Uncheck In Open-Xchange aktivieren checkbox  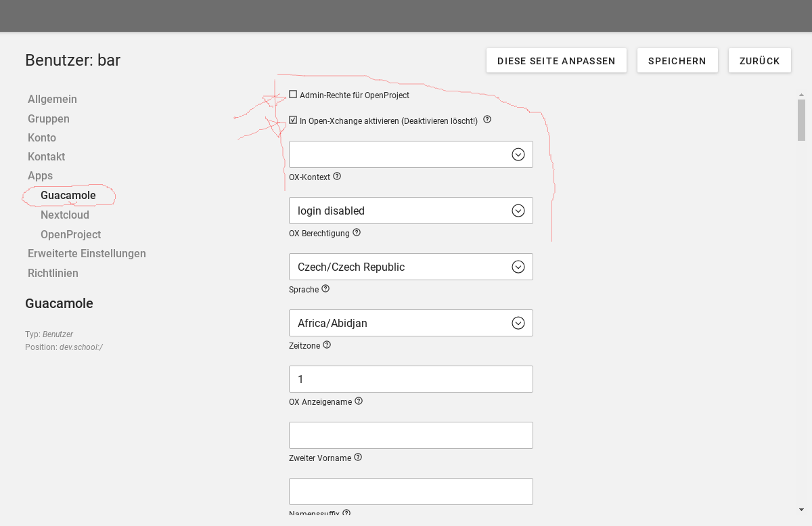tap(293, 120)
